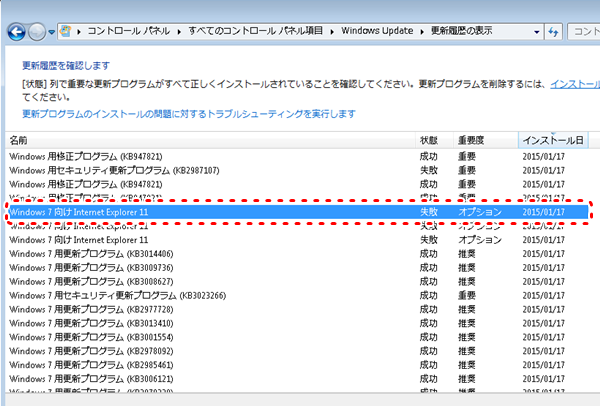600x406 pixels.
Task: Click 重要 importance in the KB3023266 row
Action: point(467,295)
